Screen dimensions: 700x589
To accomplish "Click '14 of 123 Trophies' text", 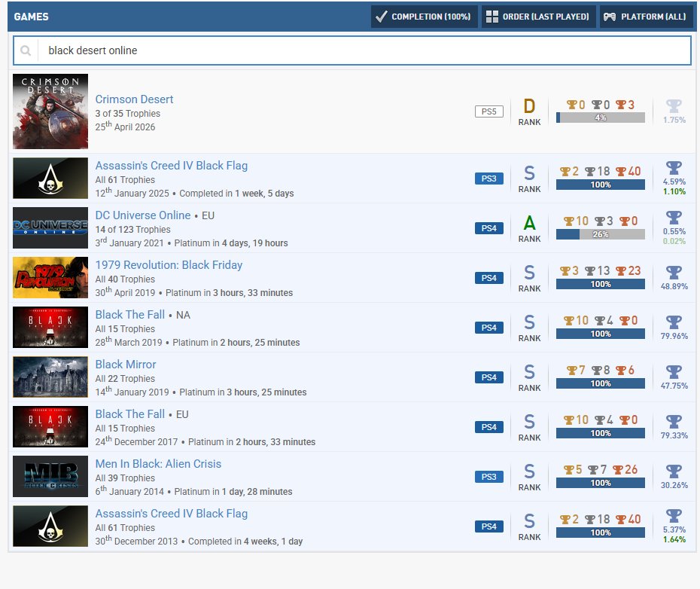I will pos(132,229).
